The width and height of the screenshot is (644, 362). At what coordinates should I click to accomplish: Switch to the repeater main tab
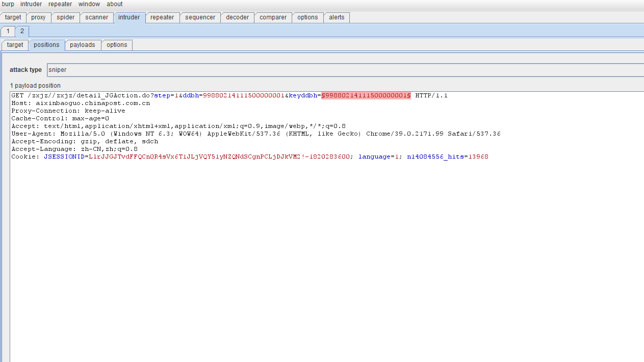(x=162, y=17)
